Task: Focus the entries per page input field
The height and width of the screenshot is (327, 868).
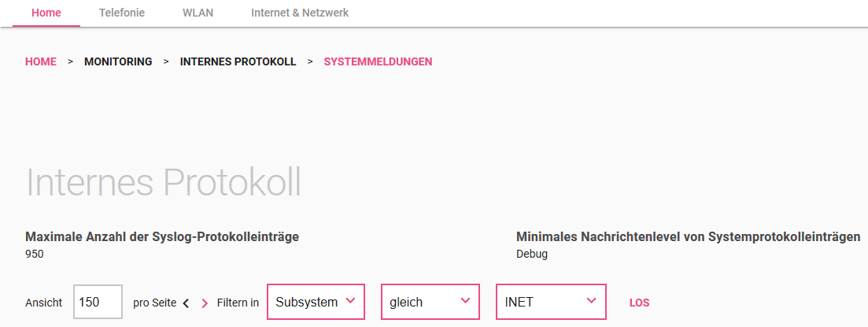Action: pyautogui.click(x=98, y=302)
